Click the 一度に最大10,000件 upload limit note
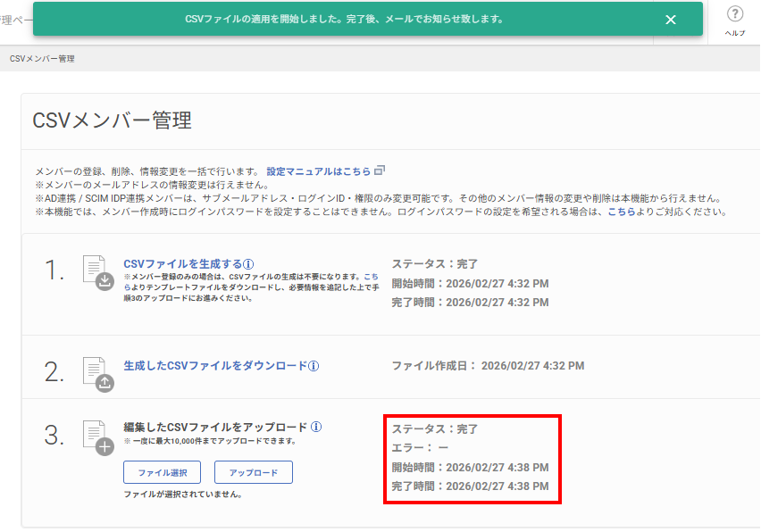Viewport: 761px width, 532px height. click(x=210, y=441)
